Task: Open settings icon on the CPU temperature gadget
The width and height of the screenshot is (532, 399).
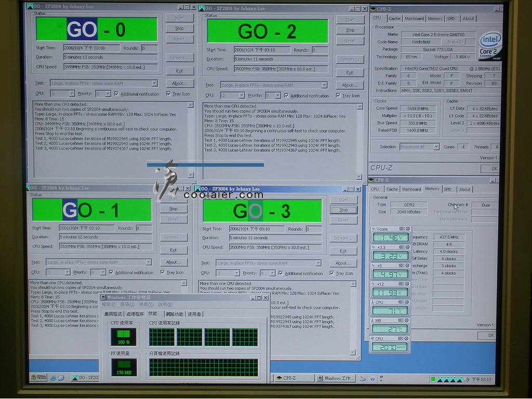Action: point(402,302)
